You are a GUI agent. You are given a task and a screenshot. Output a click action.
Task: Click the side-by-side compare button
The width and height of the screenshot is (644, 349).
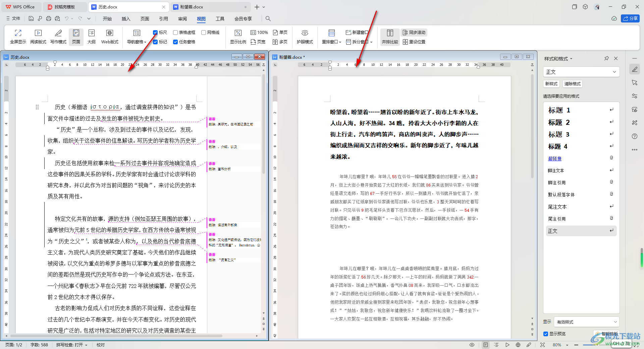pyautogui.click(x=390, y=37)
